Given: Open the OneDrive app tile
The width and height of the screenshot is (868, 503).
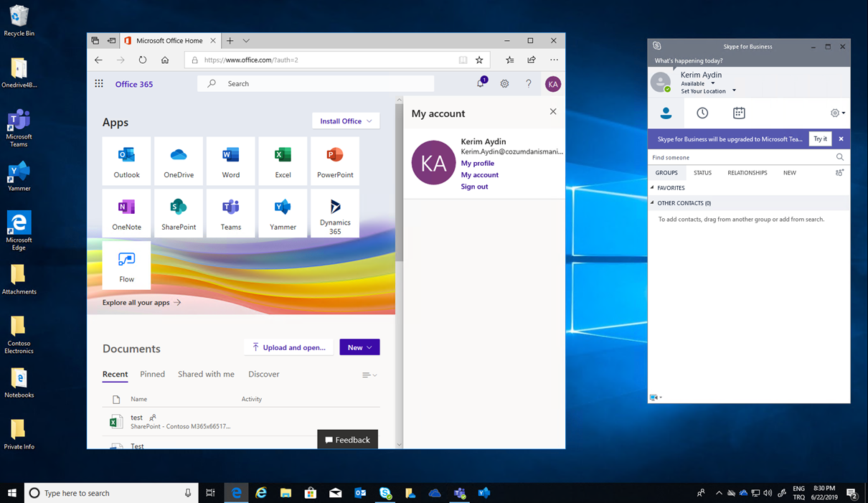Looking at the screenshot, I should click(x=179, y=161).
